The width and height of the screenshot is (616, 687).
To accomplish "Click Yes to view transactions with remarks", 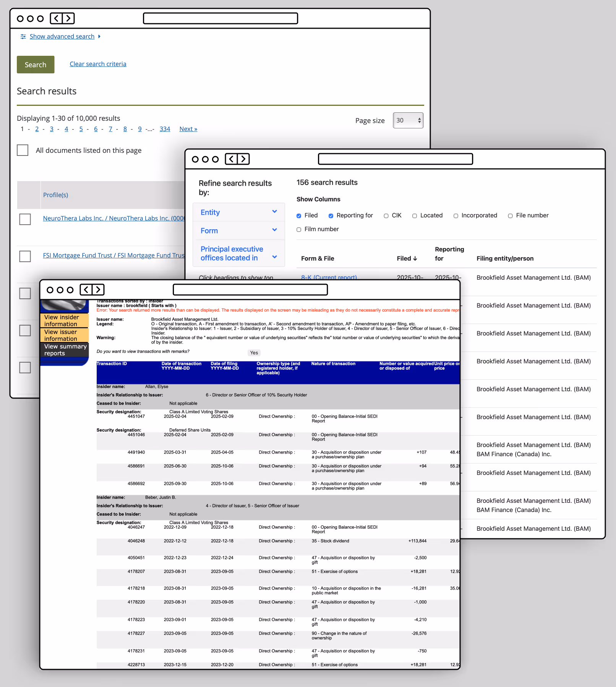I will [x=254, y=353].
